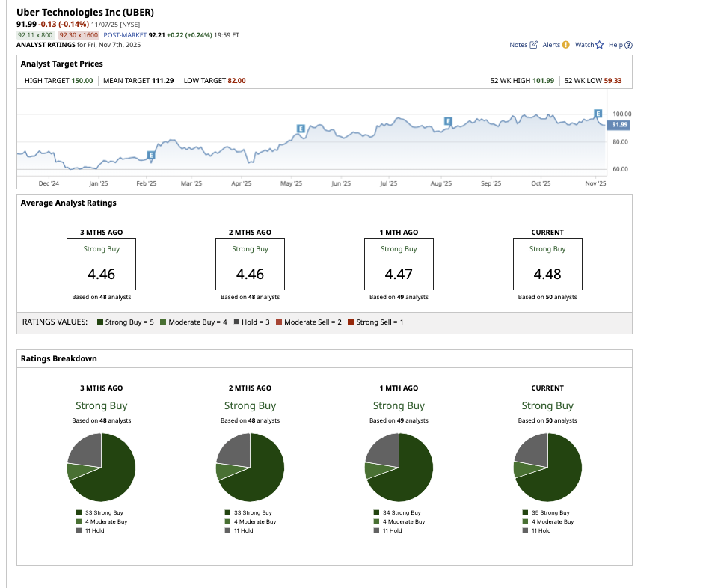Viewport: 703px width, 588px height.
Task: Click the earnings marker near Feb '25
Action: click(150, 155)
